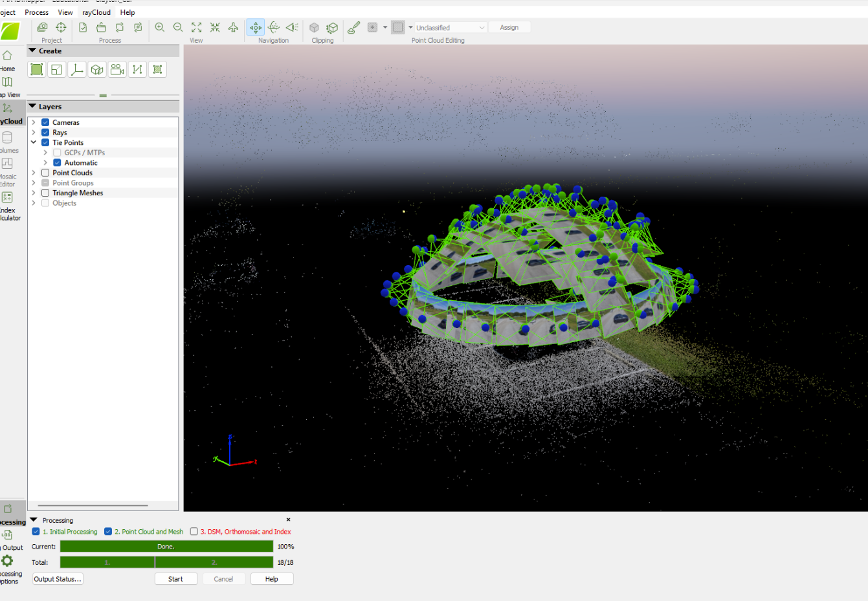Click the View All fit-to-screen icon
The image size is (868, 601).
point(197,27)
